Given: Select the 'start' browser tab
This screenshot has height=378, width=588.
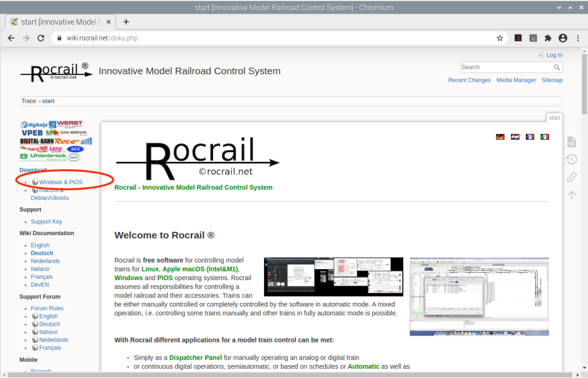Looking at the screenshot, I should tap(59, 22).
